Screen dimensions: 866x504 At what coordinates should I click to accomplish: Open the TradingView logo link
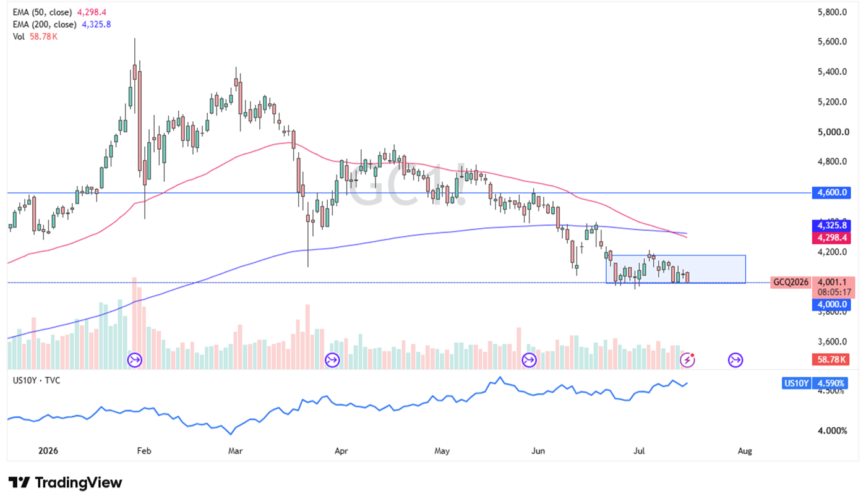point(66,483)
